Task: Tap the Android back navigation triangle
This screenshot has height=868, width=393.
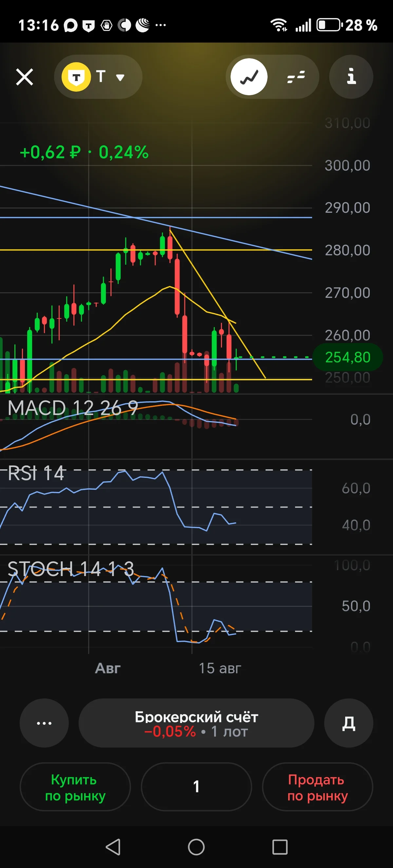Action: pos(113,847)
